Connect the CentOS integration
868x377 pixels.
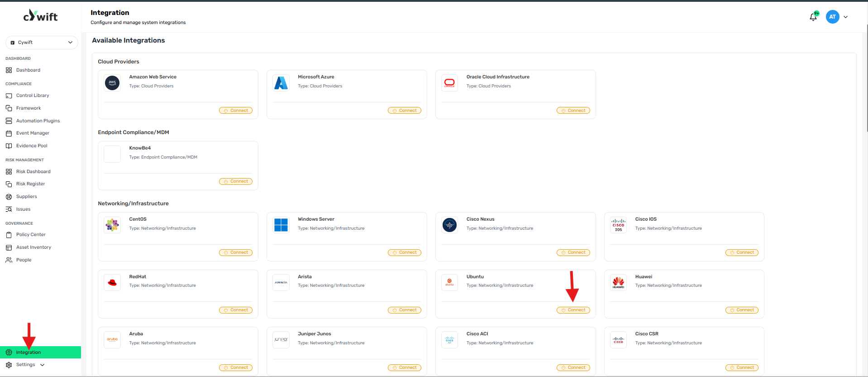point(236,253)
